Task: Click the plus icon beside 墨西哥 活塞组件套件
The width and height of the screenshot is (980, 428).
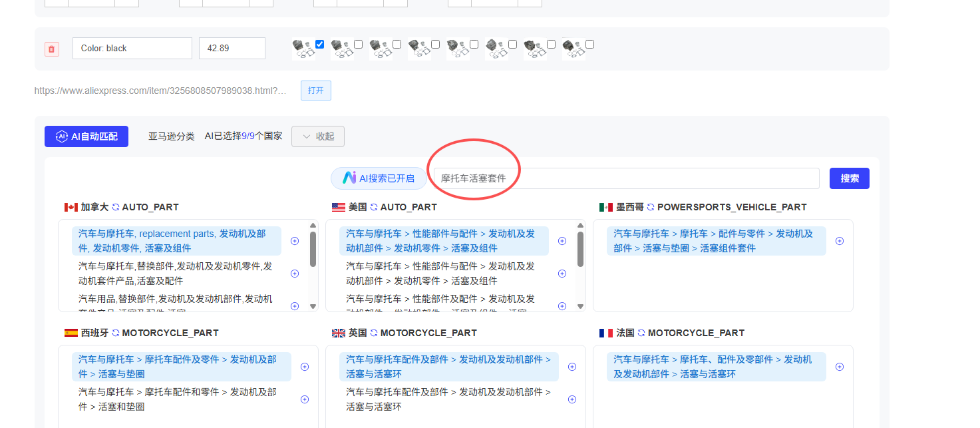Action: [x=840, y=241]
